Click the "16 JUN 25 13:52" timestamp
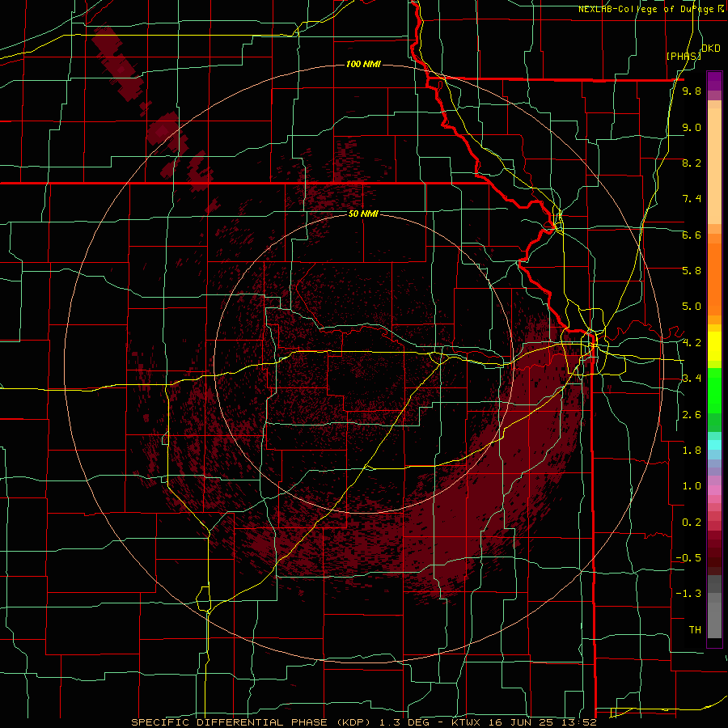The image size is (728, 728). tap(544, 722)
